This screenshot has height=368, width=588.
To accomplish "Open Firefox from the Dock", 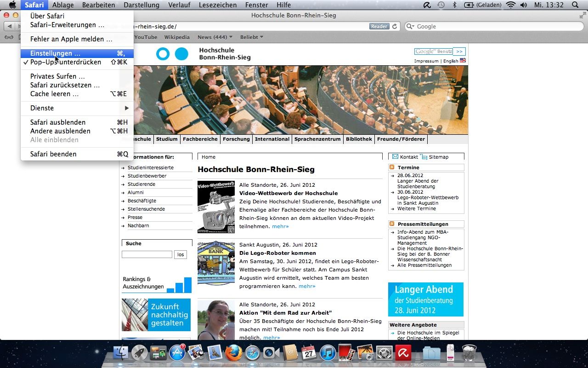I will click(233, 353).
